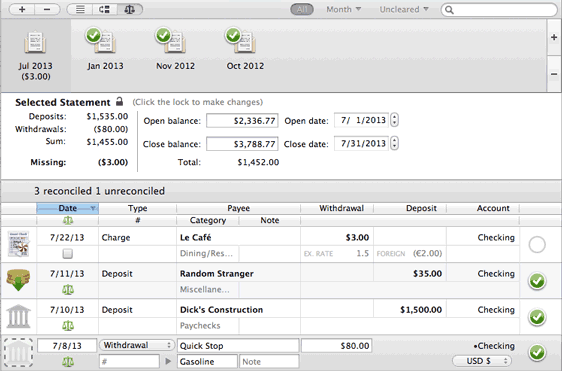Sort by the Date column header
The width and height of the screenshot is (562, 371).
(67, 208)
